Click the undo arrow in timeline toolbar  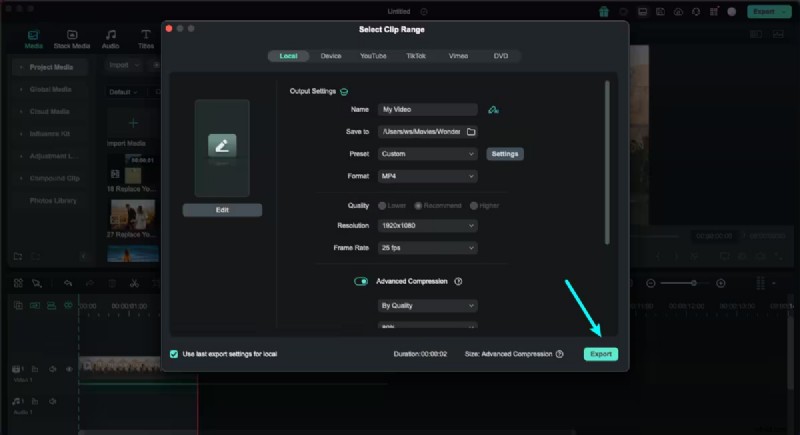(x=68, y=283)
